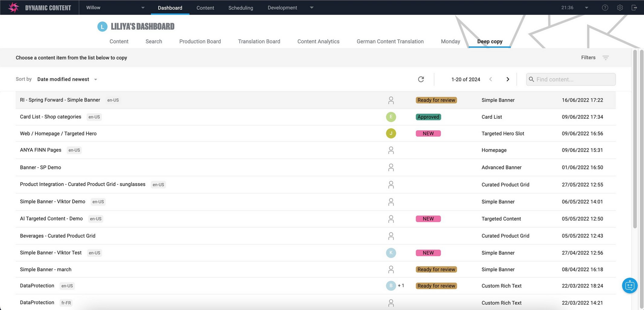Select Card List - Shop categories item
This screenshot has height=310, width=644.
(x=51, y=117)
